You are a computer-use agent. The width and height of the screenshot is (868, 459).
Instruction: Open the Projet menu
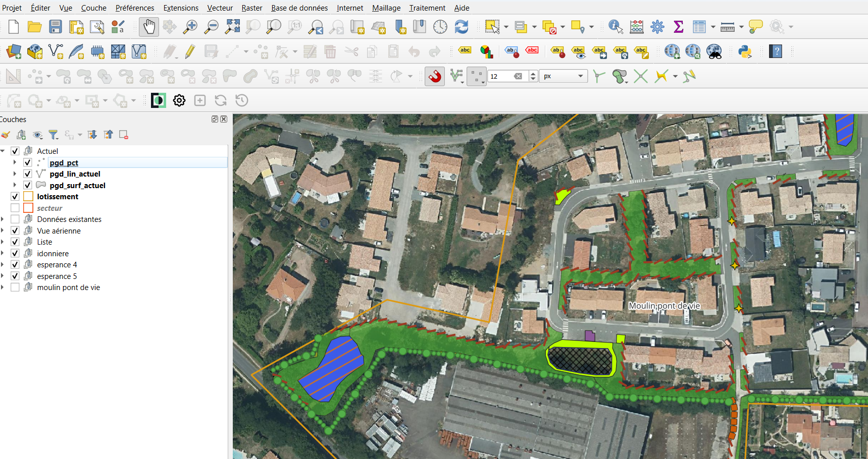pos(12,8)
